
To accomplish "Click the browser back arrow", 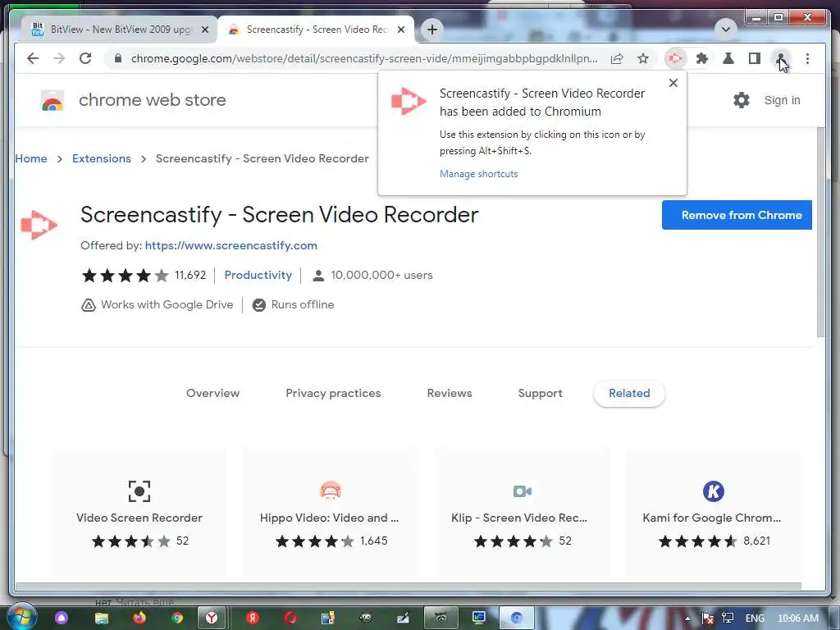I will pyautogui.click(x=33, y=58).
